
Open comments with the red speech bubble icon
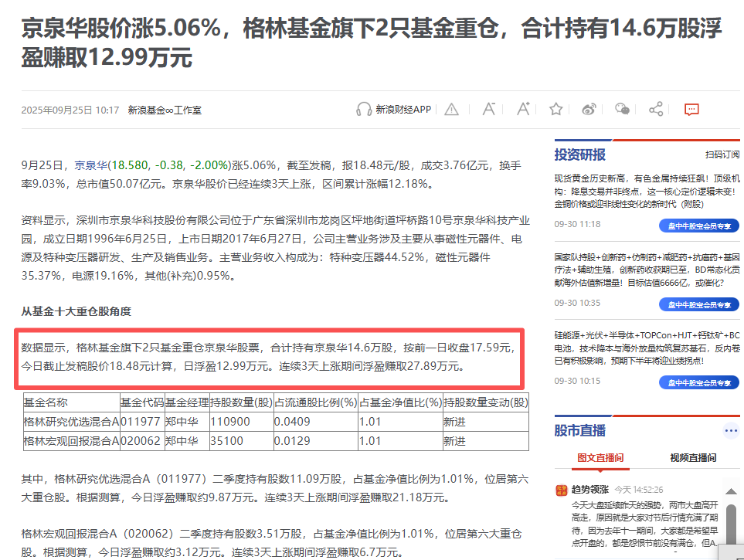pos(691,110)
